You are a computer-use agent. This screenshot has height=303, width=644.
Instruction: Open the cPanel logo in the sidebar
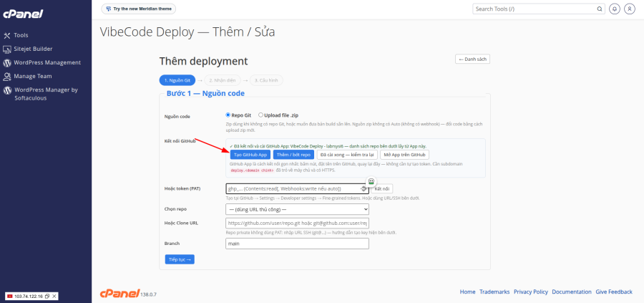23,14
